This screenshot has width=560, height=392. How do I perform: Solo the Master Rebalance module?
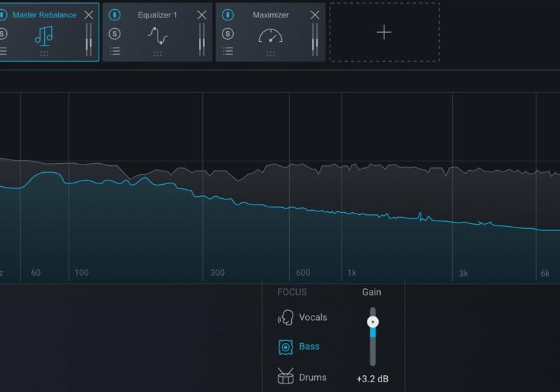tap(3, 34)
